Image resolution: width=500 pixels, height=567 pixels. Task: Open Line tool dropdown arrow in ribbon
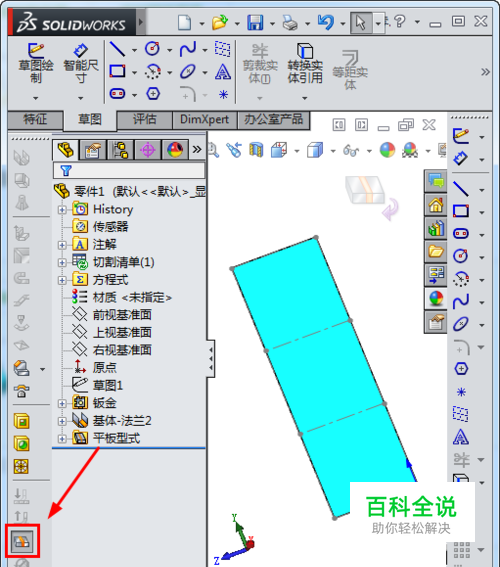point(134,50)
